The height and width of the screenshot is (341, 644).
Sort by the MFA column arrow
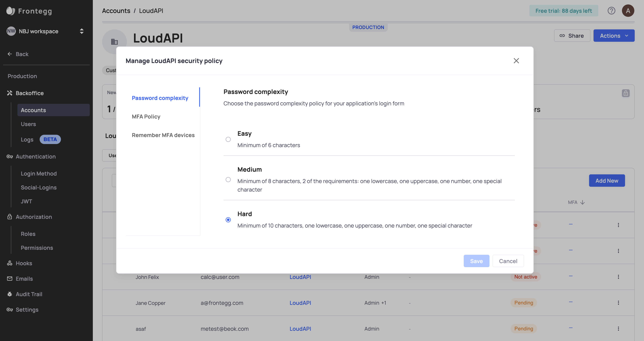click(583, 202)
